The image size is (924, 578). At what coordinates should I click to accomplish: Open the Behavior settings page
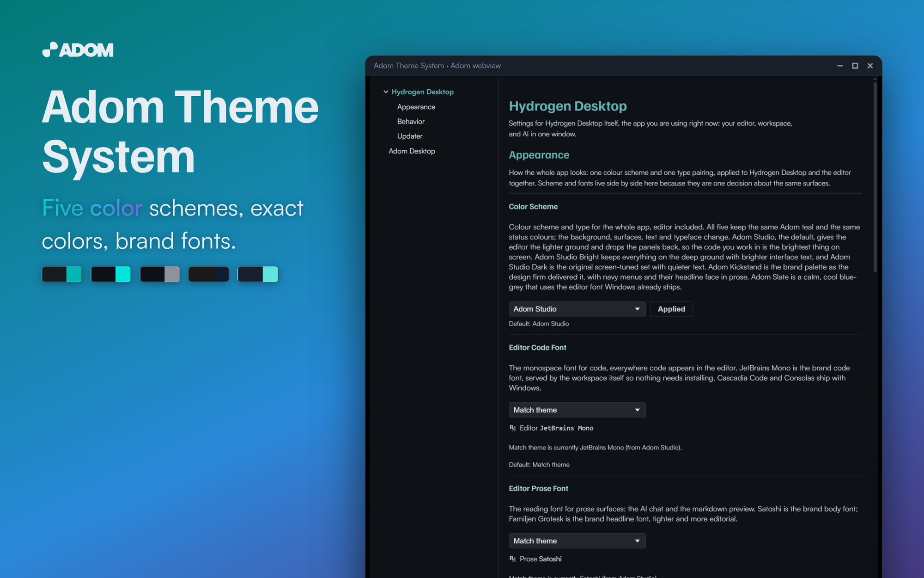(411, 121)
